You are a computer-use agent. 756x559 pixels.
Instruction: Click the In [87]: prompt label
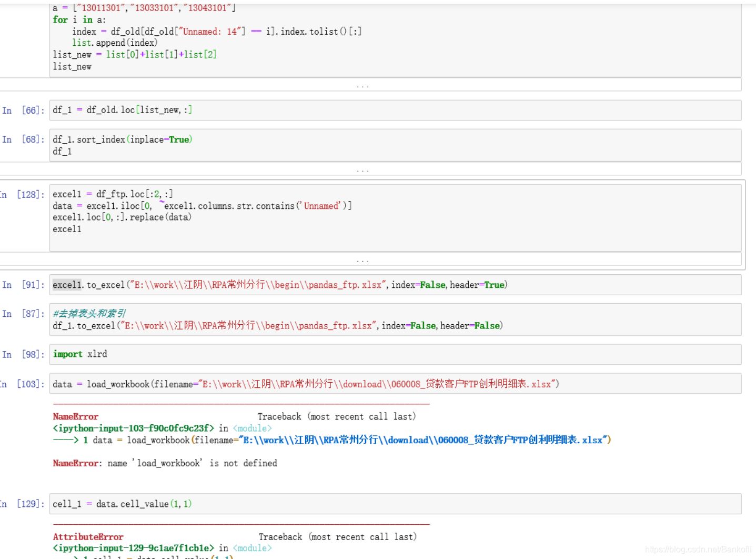pos(23,314)
